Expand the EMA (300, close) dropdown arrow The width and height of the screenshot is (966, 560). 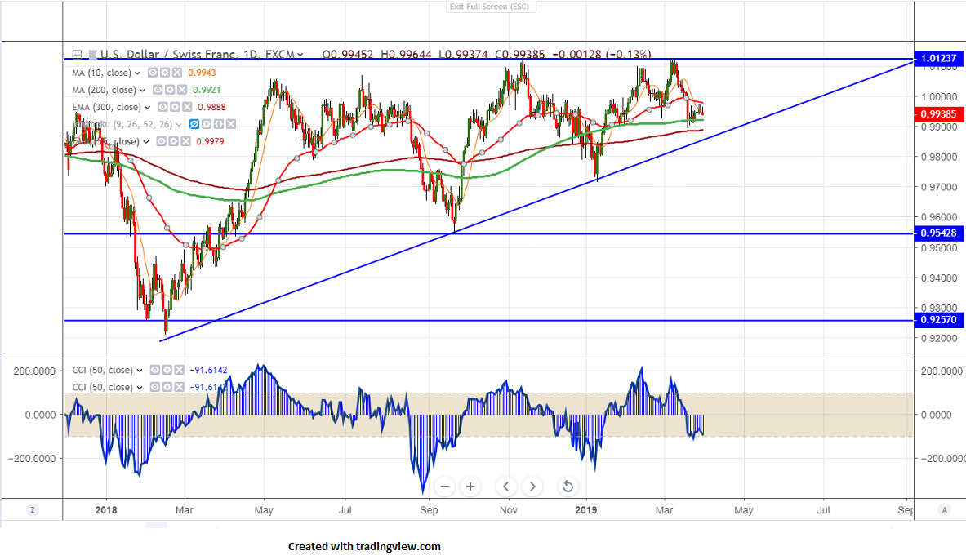(148, 107)
